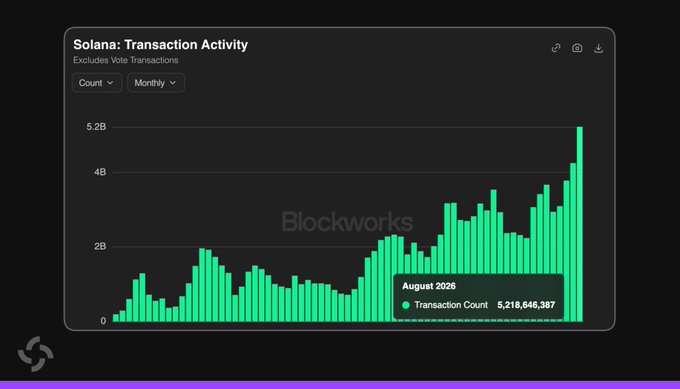This screenshot has height=389, width=680.
Task: Copy the chart link icon
Action: point(556,48)
